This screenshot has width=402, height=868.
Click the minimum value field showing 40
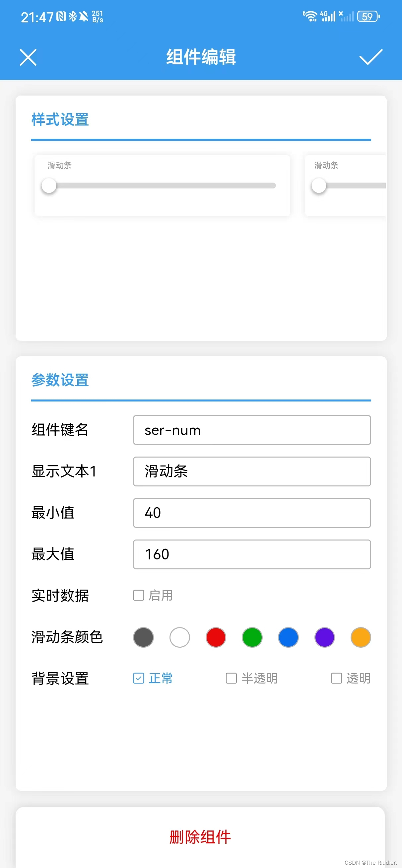pyautogui.click(x=251, y=513)
